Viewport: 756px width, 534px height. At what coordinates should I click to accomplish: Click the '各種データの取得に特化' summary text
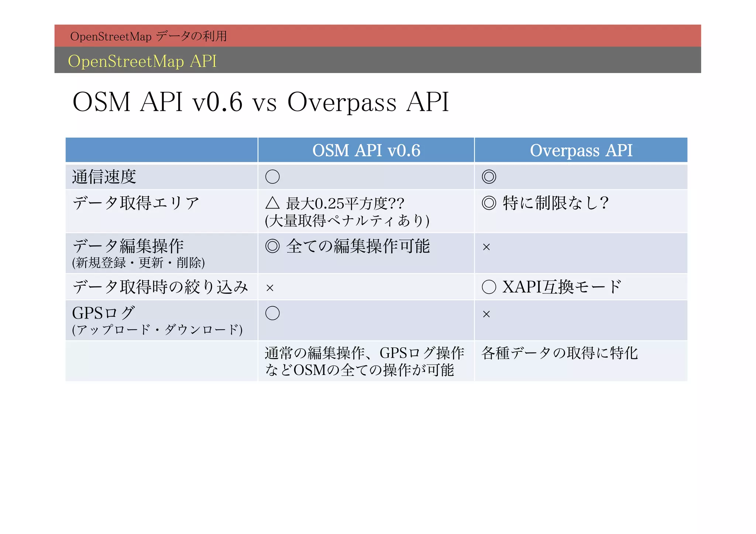click(x=560, y=353)
